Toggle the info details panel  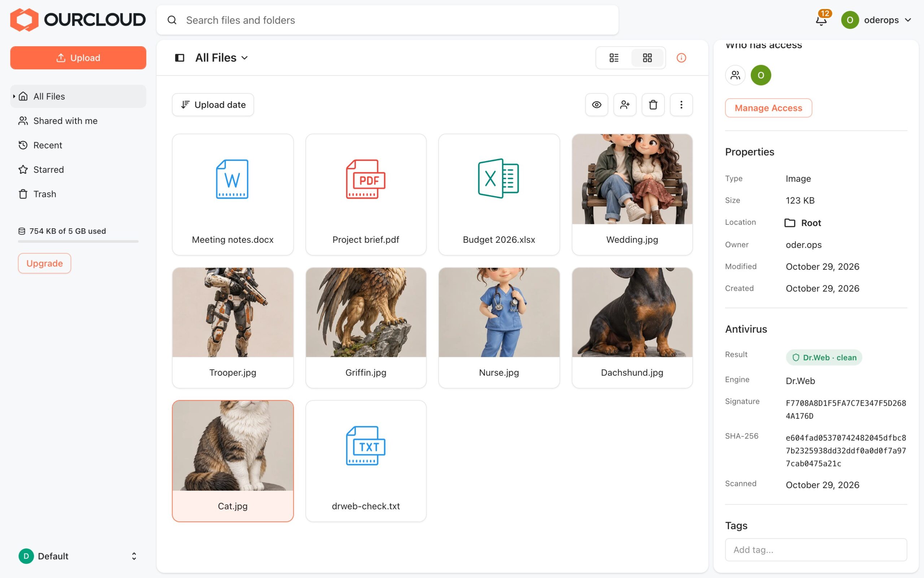click(x=681, y=58)
